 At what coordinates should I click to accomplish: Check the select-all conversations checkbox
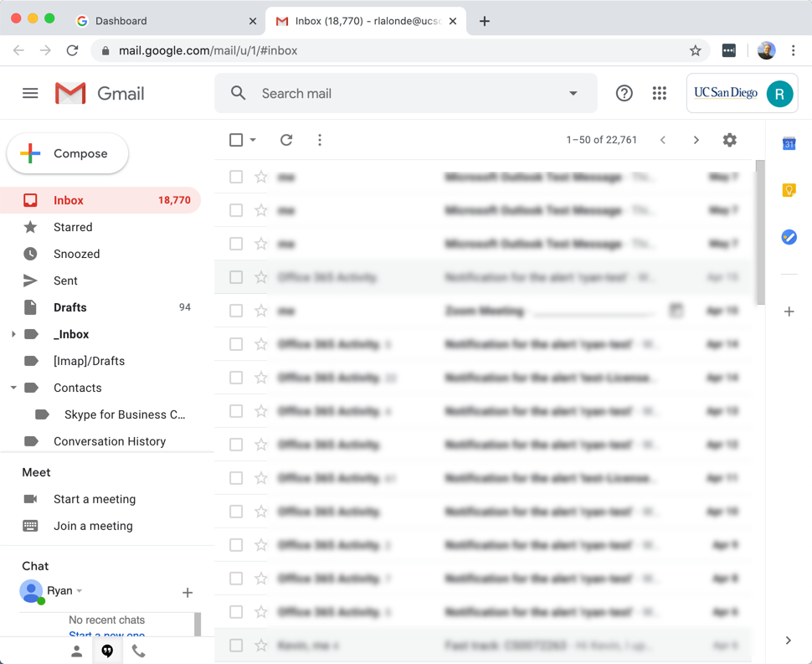pyautogui.click(x=235, y=140)
